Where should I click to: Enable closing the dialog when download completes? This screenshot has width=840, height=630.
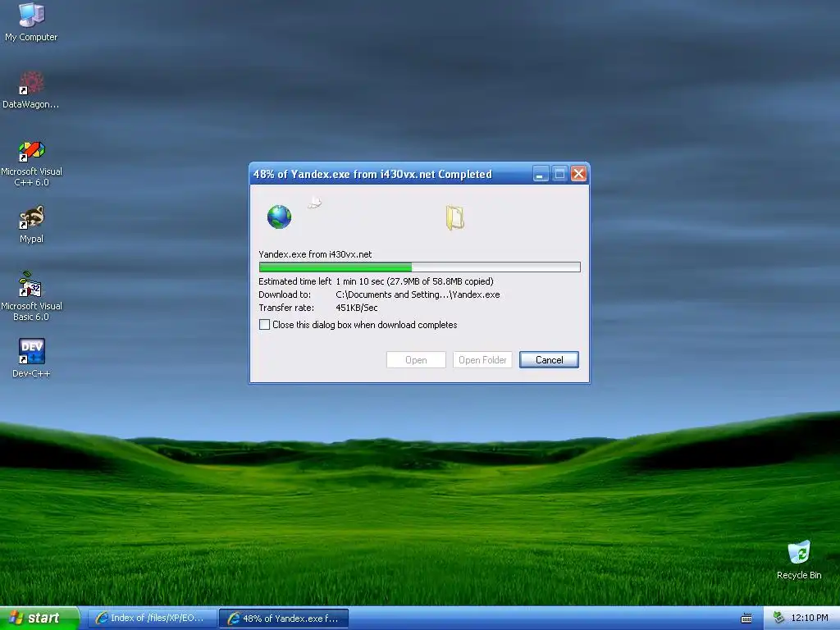[x=265, y=325]
